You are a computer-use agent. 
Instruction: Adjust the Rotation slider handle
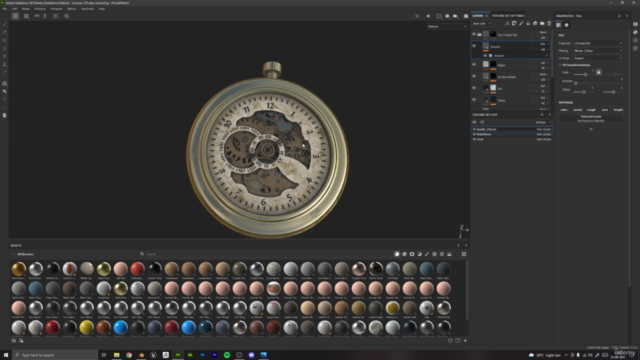(x=576, y=83)
